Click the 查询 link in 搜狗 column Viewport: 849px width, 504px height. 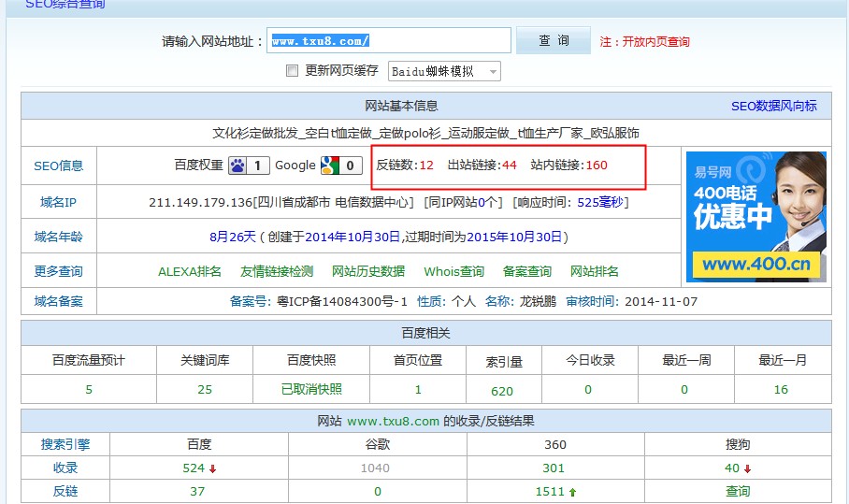pos(738,492)
